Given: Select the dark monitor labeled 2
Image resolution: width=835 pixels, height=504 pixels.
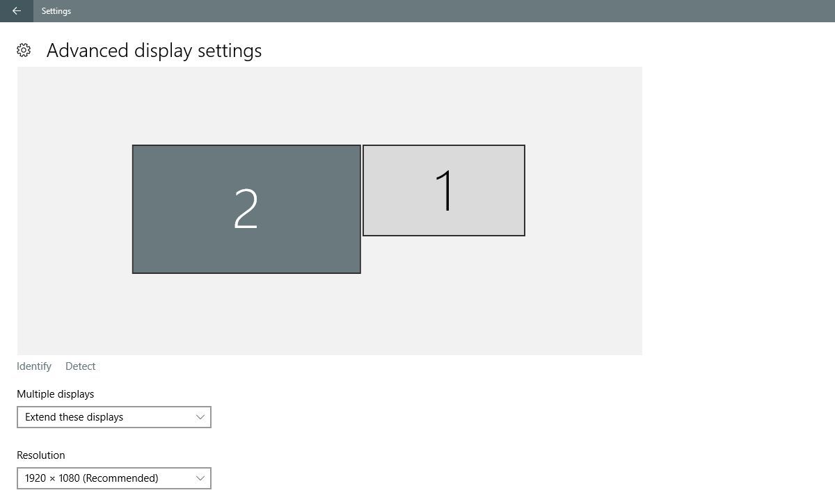Looking at the screenshot, I should (246, 209).
